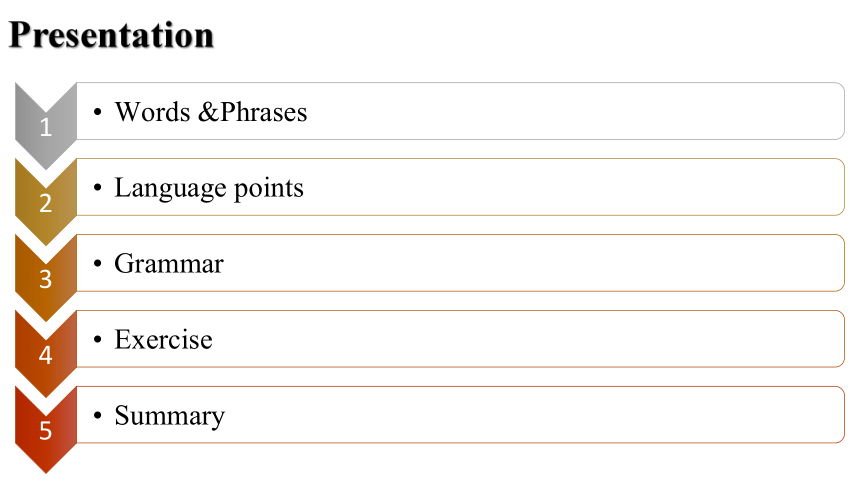The width and height of the screenshot is (860, 484).
Task: Click the gray chevron numbered 1
Action: tap(46, 126)
